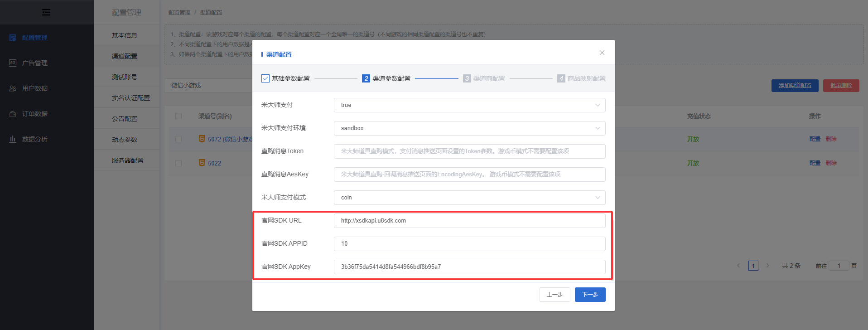Click 配置 link in the 5072 row

[x=815, y=139]
